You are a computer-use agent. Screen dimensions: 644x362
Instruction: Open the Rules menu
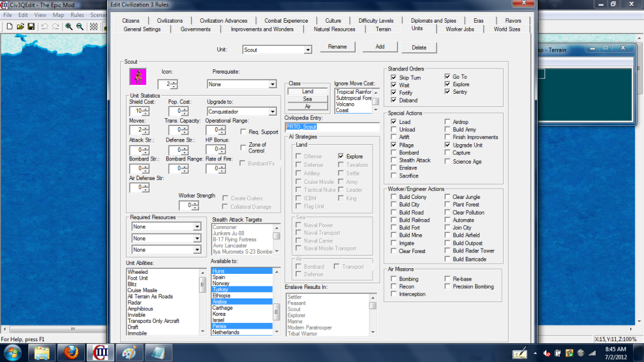point(77,14)
